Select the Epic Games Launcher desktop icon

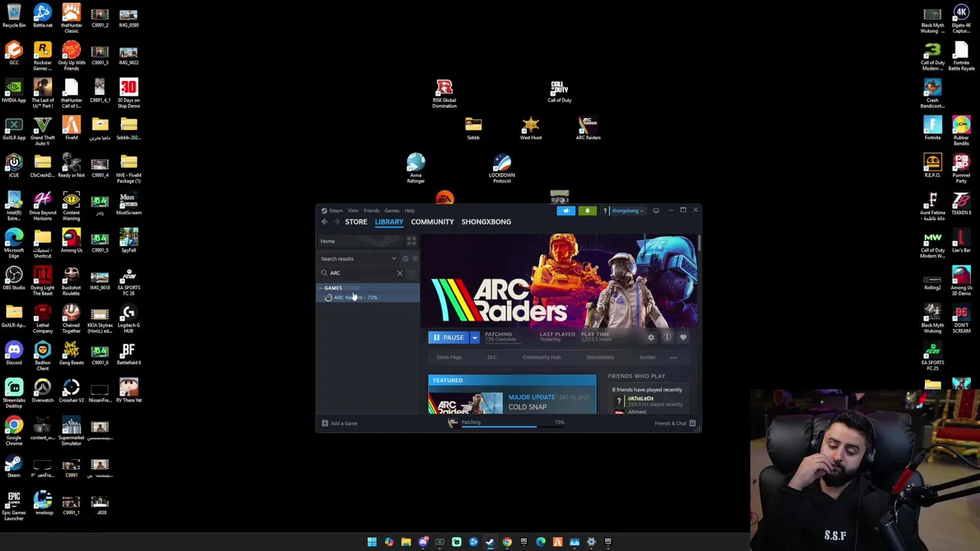tap(14, 507)
